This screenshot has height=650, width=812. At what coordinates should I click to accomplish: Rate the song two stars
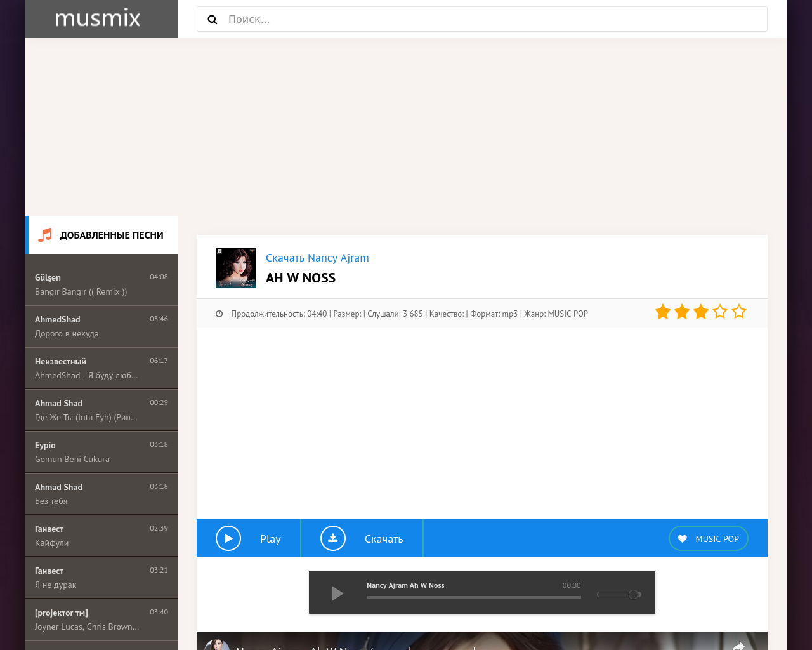[x=682, y=312]
